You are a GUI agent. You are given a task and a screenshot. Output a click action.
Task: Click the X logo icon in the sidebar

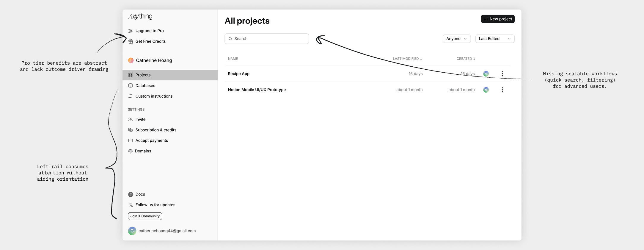click(131, 205)
